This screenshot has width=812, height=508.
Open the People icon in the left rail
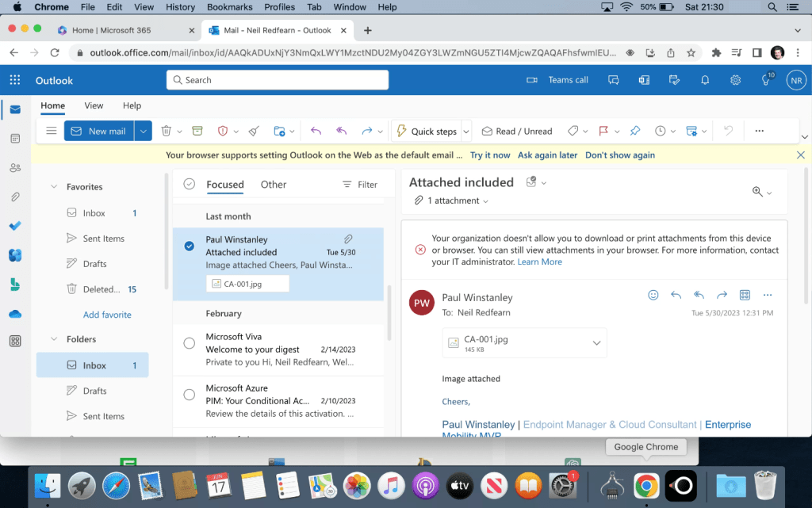[15, 167]
